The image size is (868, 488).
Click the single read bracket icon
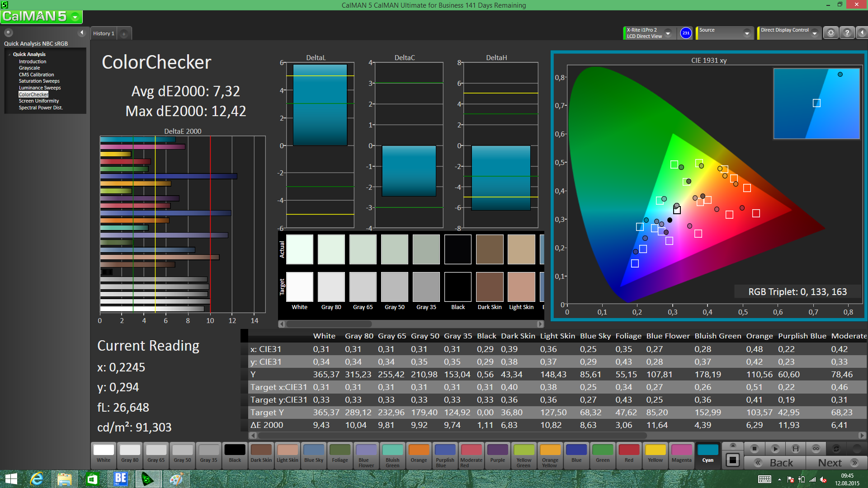point(795,449)
